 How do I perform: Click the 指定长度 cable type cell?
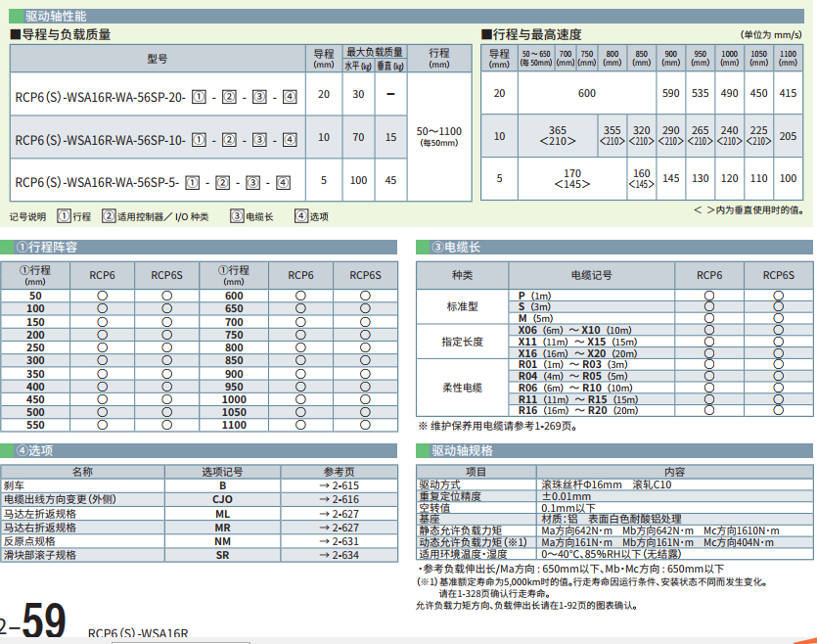462,342
